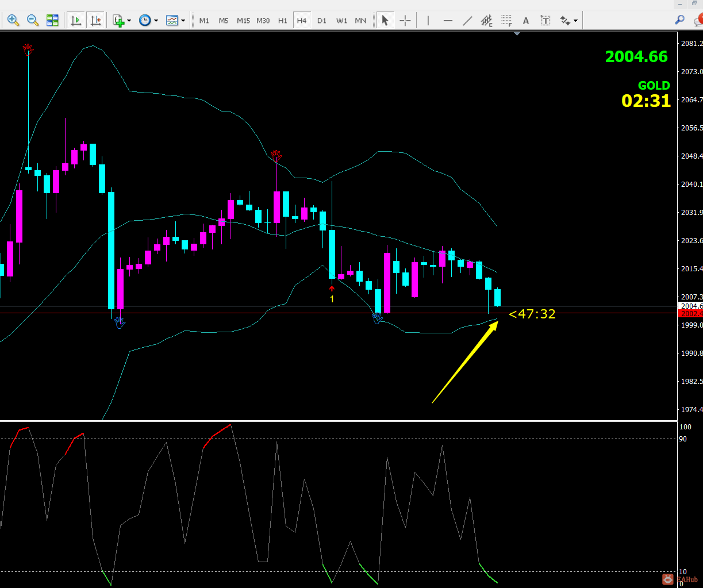Select the red hand marker at top left
The height and width of the screenshot is (588, 703).
(28, 49)
